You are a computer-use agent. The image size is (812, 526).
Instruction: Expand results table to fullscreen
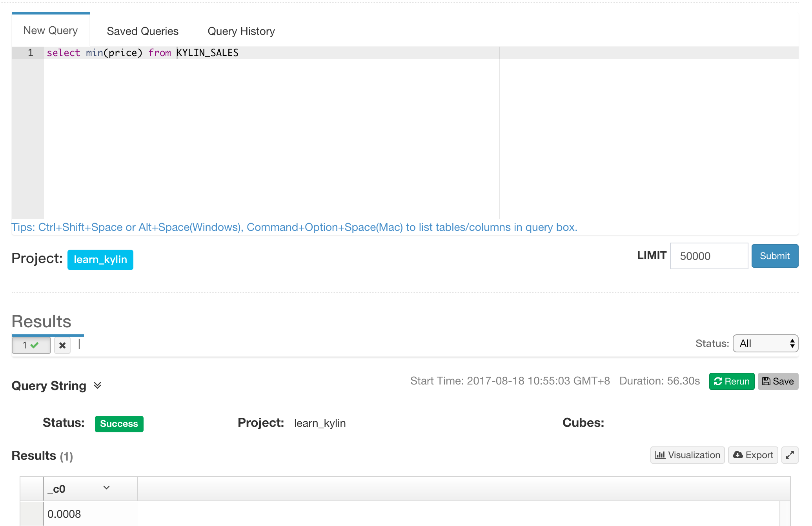790,455
